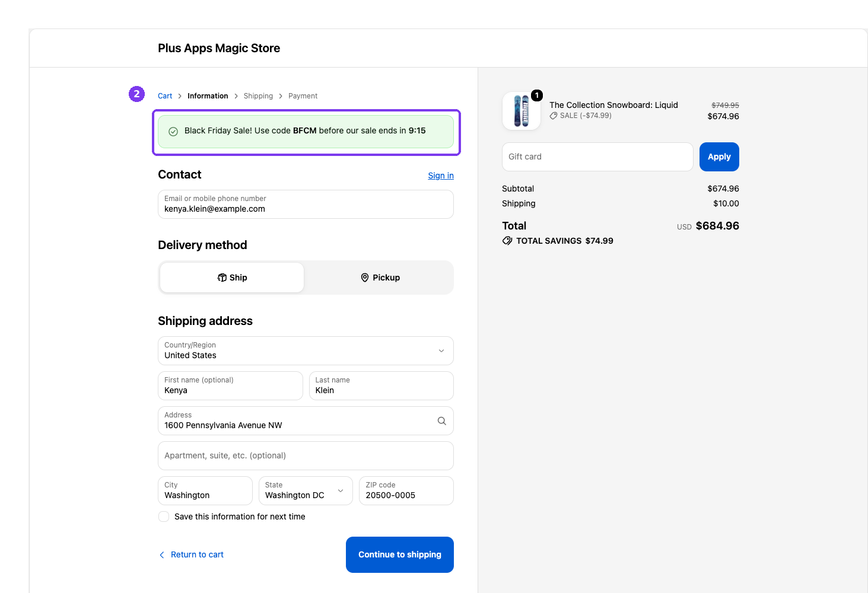
Task: Click the sale banner checkmark icon
Action: point(173,132)
